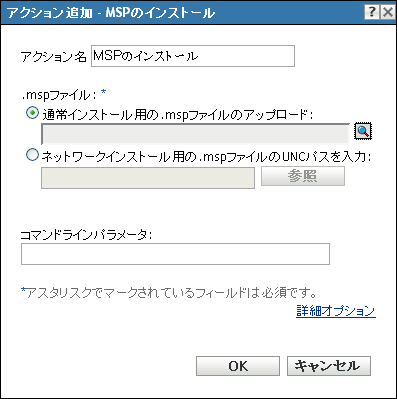Click the blue asterisk beside .mspファイル
This screenshot has height=399, width=397.
[x=103, y=93]
